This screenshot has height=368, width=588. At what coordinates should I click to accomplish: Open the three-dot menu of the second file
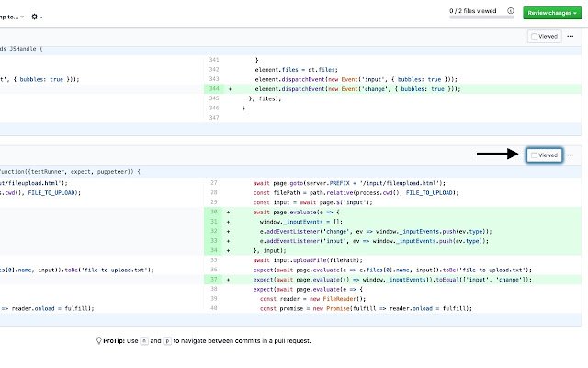[x=571, y=155]
